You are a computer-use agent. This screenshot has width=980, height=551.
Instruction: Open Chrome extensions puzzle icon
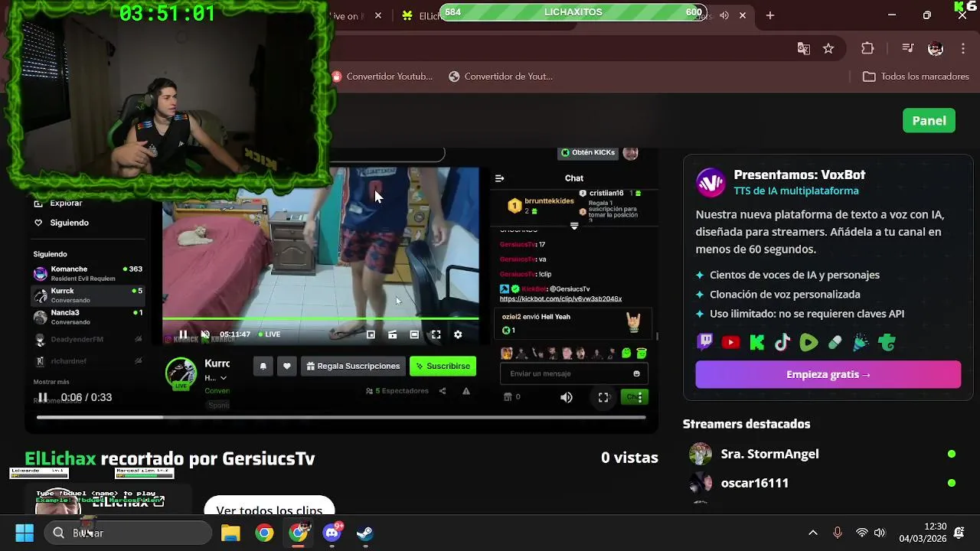(x=867, y=48)
